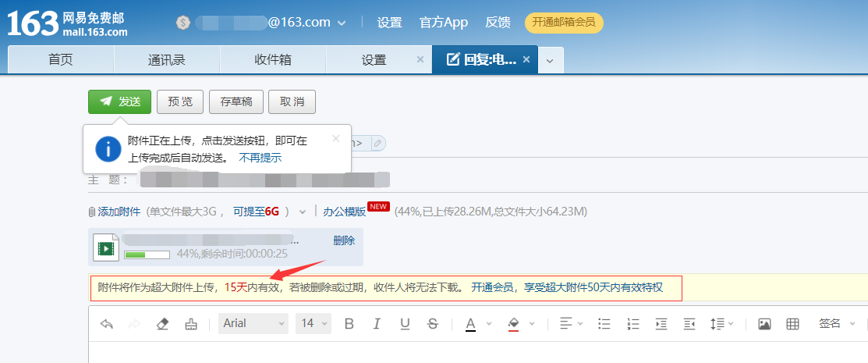868x363 pixels.
Task: Open the alignment dropdown arrow
Action: (x=582, y=324)
